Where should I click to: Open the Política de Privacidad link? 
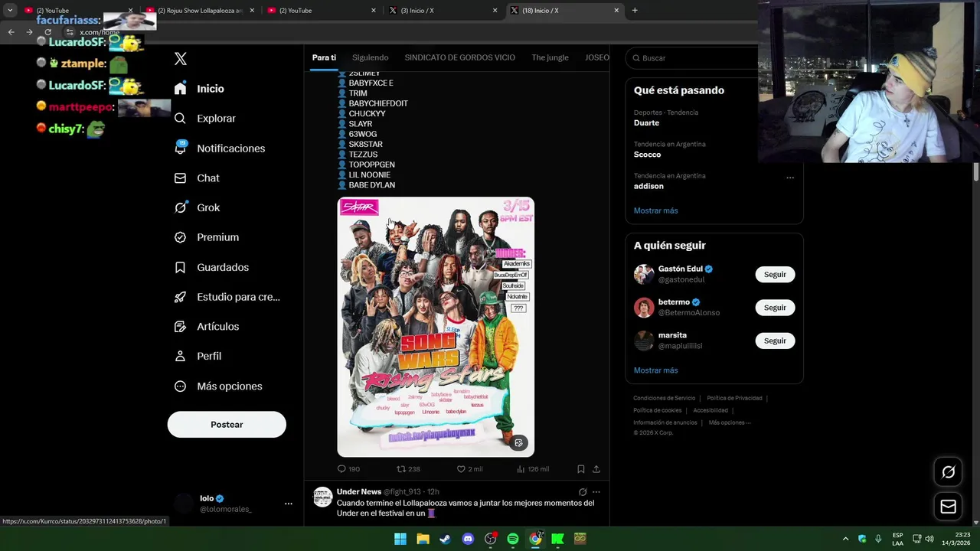(734, 398)
